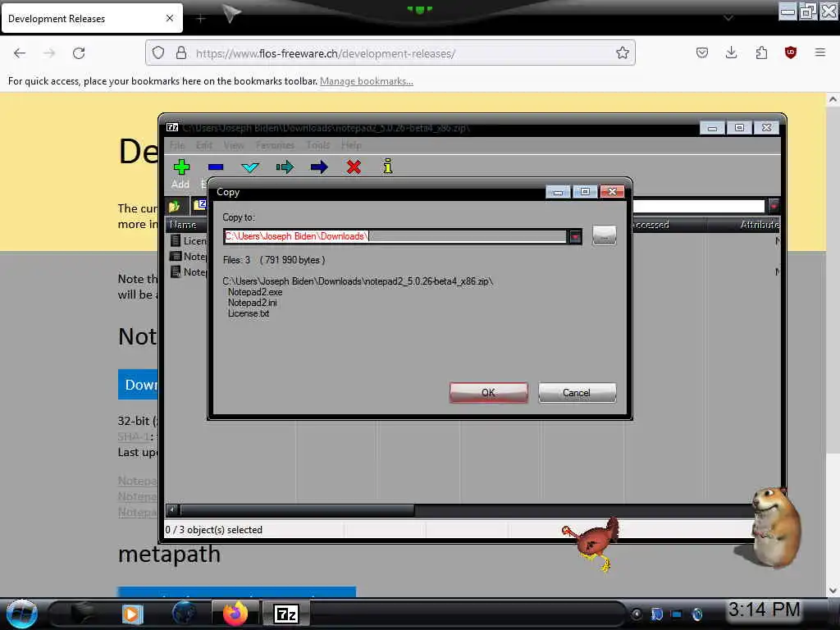Viewport: 840px width, 630px height.
Task: Open the Tools menu in 7-Zip
Action: (318, 145)
